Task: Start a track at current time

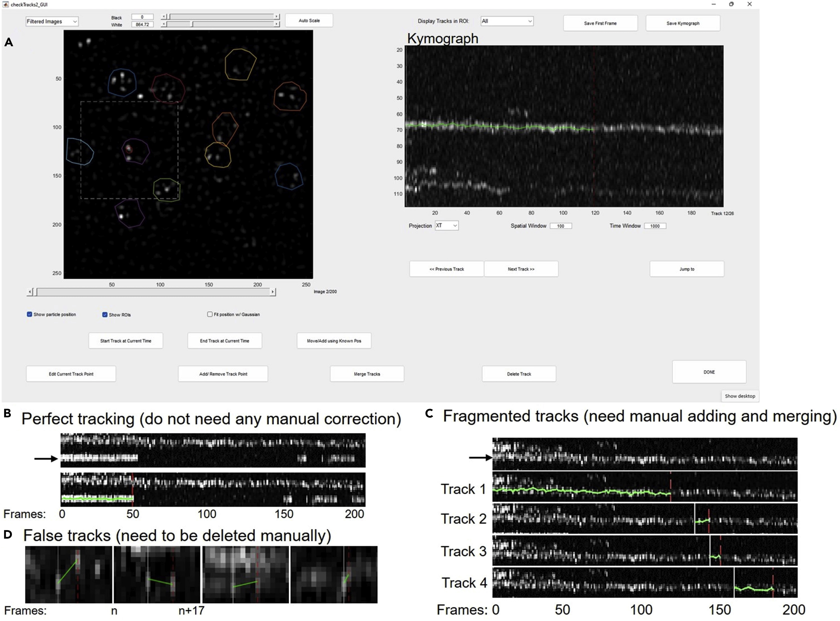Action: pyautogui.click(x=125, y=341)
